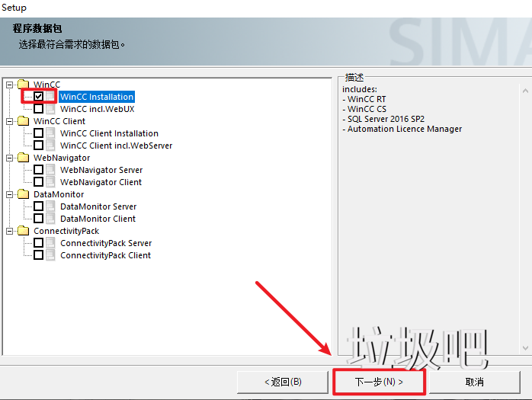
Task: Uncheck the WinCC Installation checkbox
Action: [x=38, y=97]
